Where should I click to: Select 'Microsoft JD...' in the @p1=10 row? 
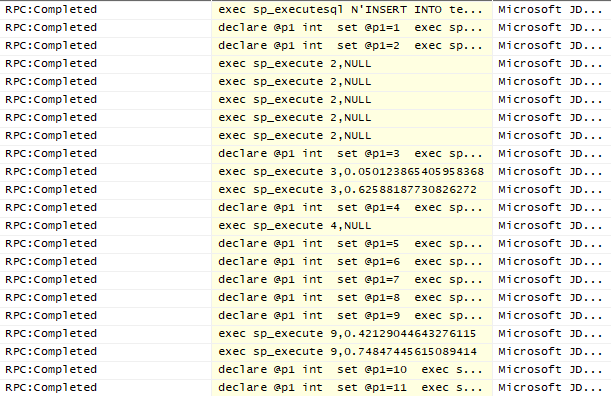[550, 370]
